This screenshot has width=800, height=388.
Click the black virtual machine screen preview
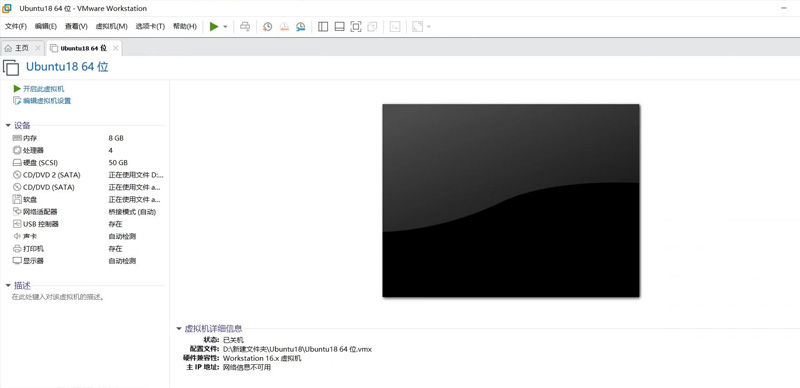click(x=511, y=200)
